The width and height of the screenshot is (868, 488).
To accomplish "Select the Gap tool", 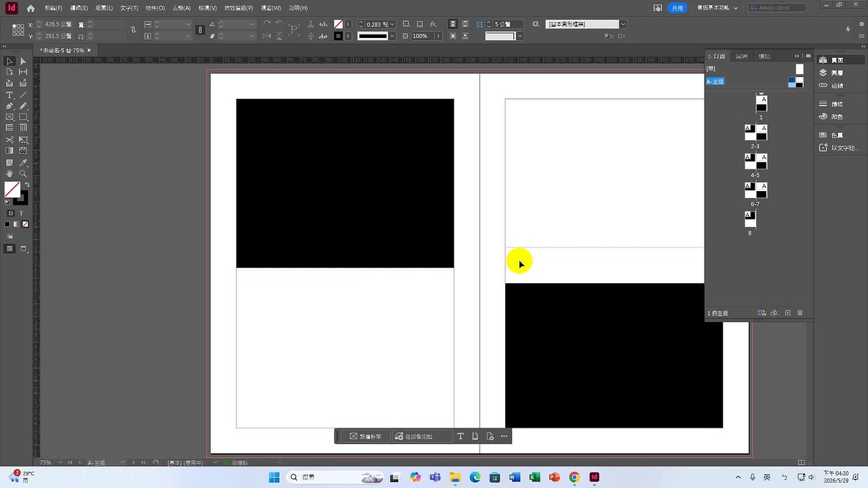I will (x=23, y=72).
